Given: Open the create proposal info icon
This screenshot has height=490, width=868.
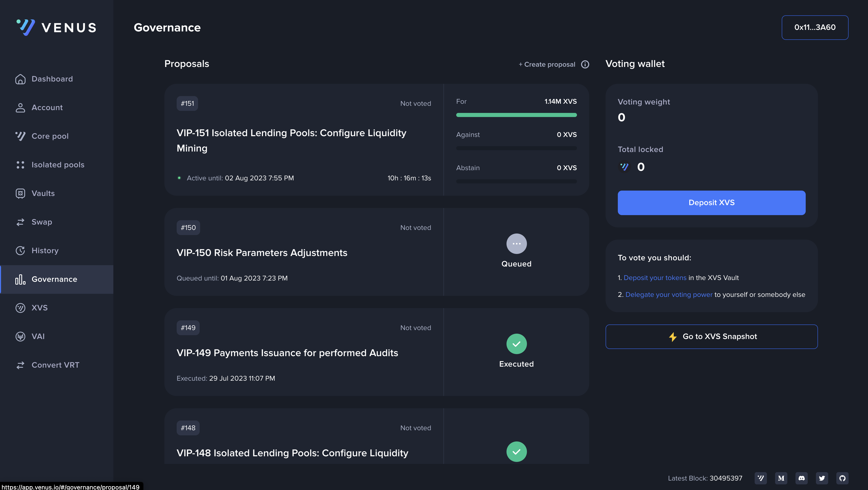Looking at the screenshot, I should coord(585,64).
